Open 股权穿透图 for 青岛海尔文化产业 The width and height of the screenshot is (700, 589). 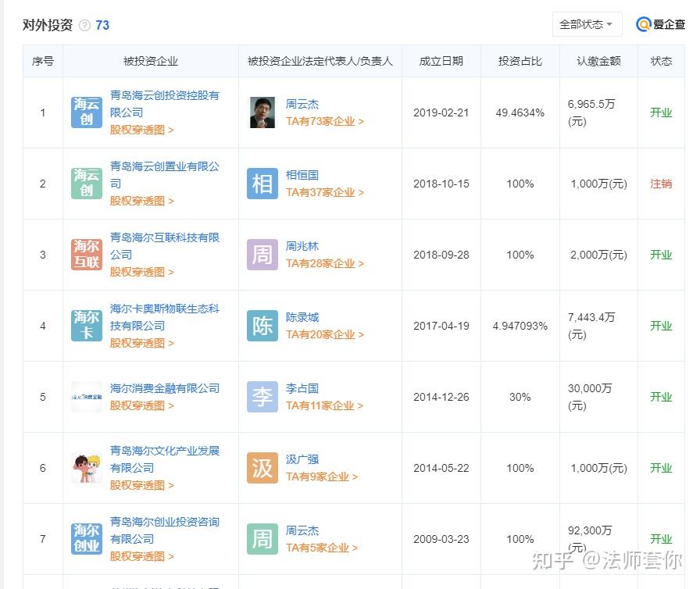(x=142, y=485)
